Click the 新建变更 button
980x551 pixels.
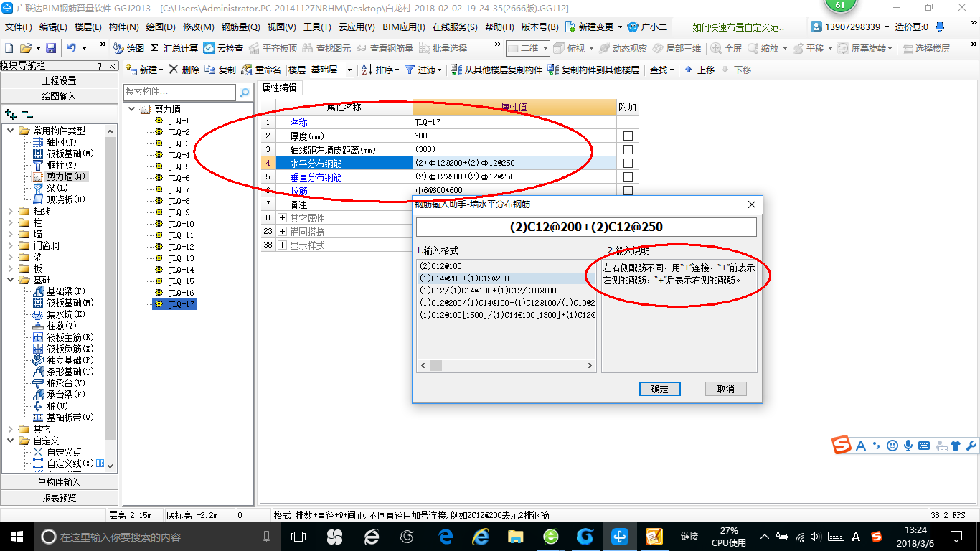(594, 27)
